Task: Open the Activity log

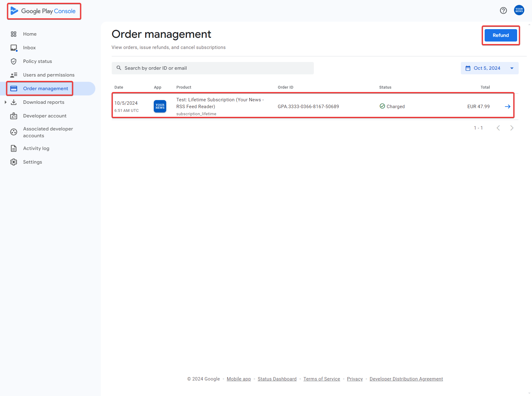Action: point(36,148)
